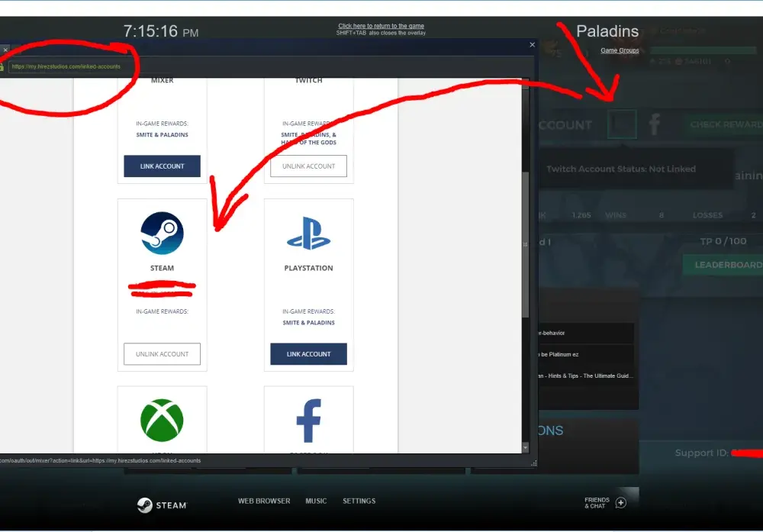This screenshot has height=532, width=763.
Task: Open the SETTINGS overlay menu
Action: [359, 501]
